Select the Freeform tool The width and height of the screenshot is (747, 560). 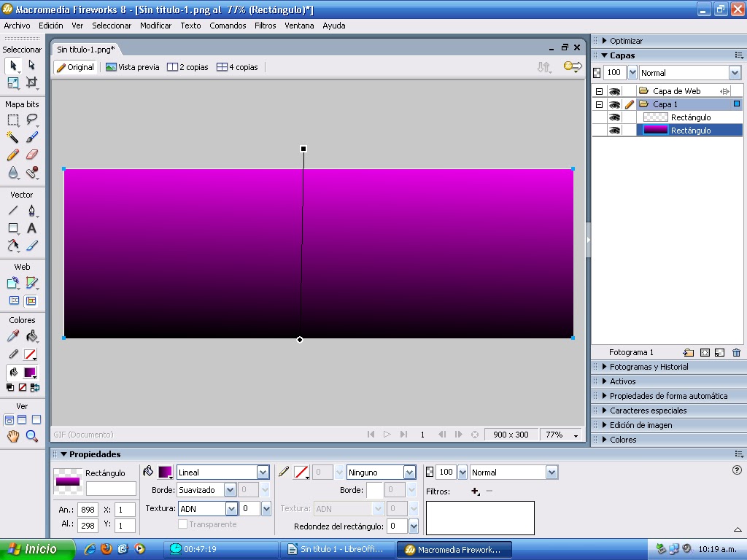coord(13,246)
